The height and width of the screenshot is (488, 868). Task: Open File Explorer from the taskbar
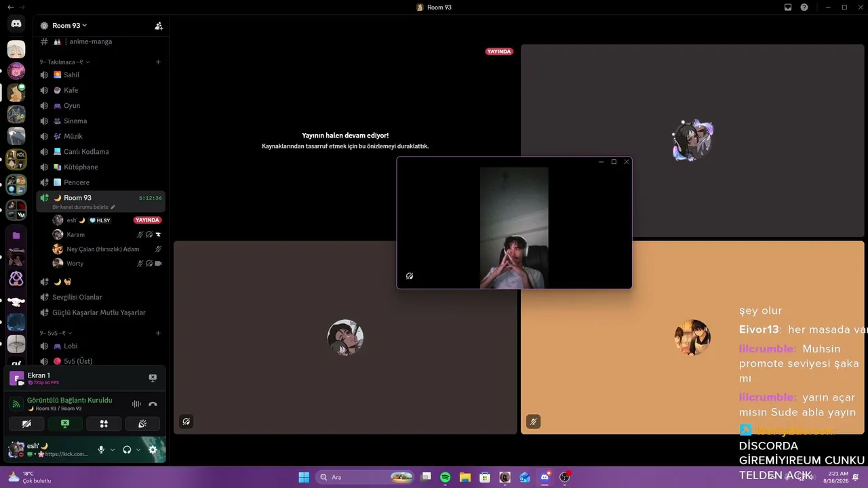[x=465, y=477]
